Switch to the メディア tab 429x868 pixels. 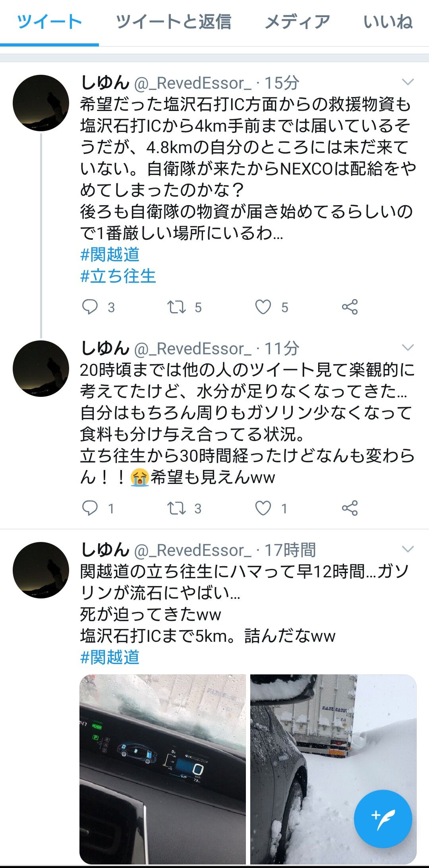[x=297, y=22]
